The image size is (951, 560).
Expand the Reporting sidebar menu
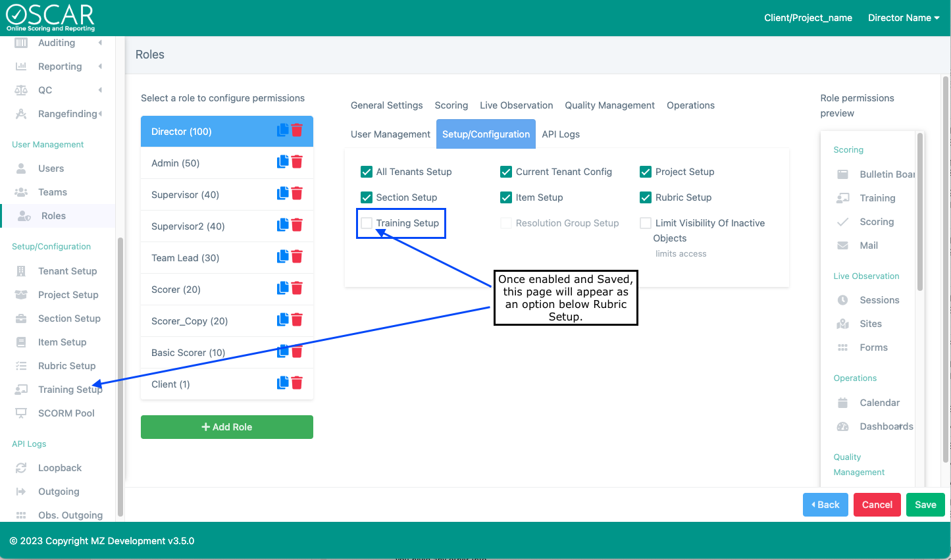pos(60,66)
